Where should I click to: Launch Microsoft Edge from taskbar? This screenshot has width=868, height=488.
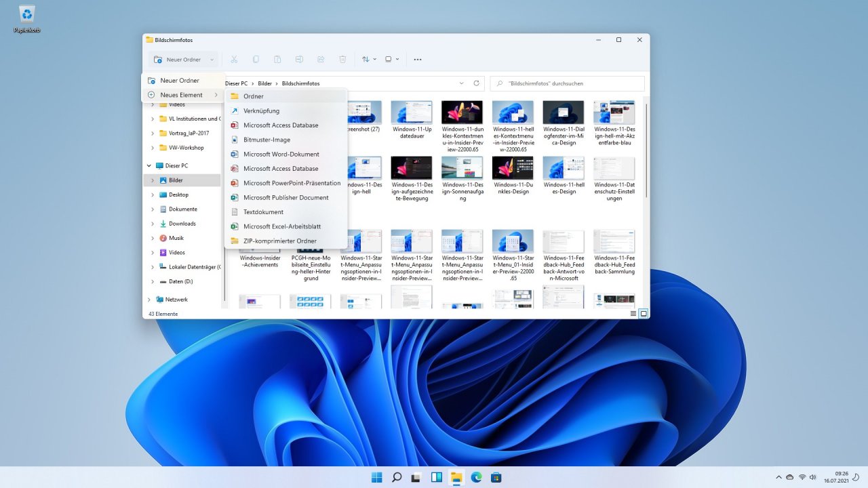(476, 477)
